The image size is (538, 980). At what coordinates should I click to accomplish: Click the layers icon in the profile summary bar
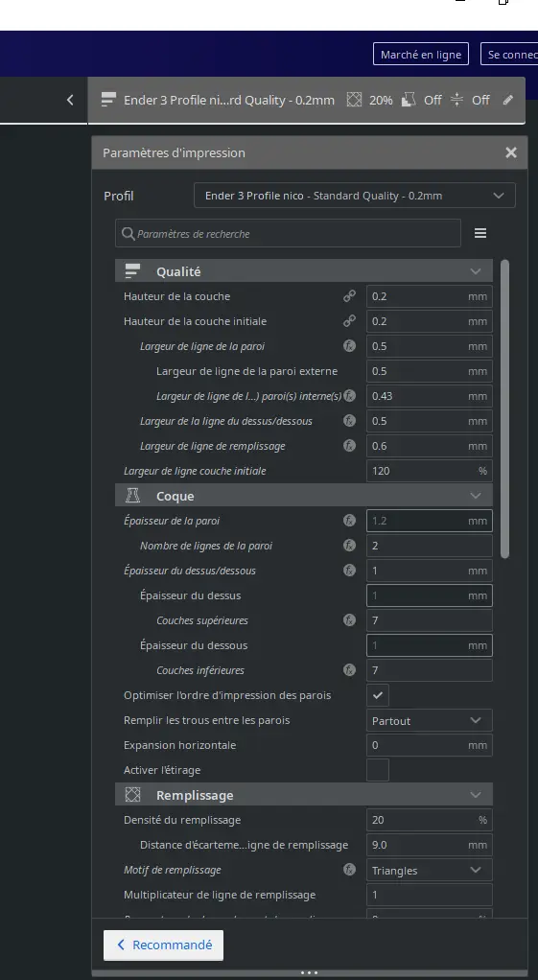[x=108, y=100]
